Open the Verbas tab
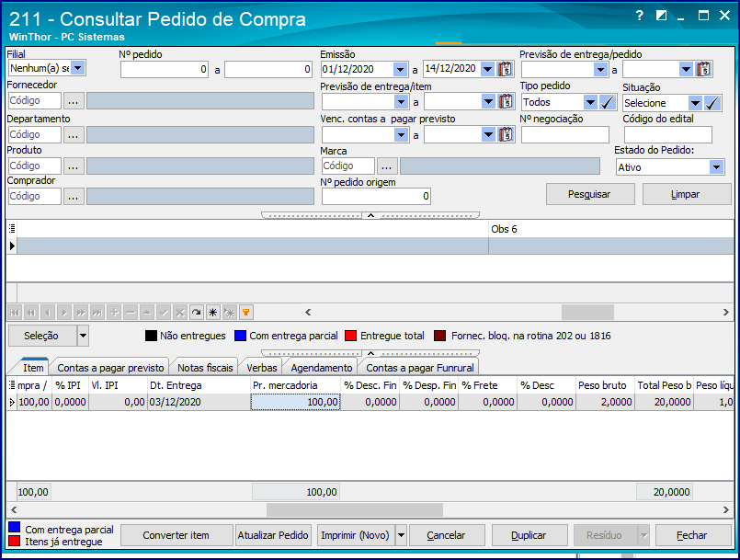Viewport: 740px width, 560px height. click(261, 367)
